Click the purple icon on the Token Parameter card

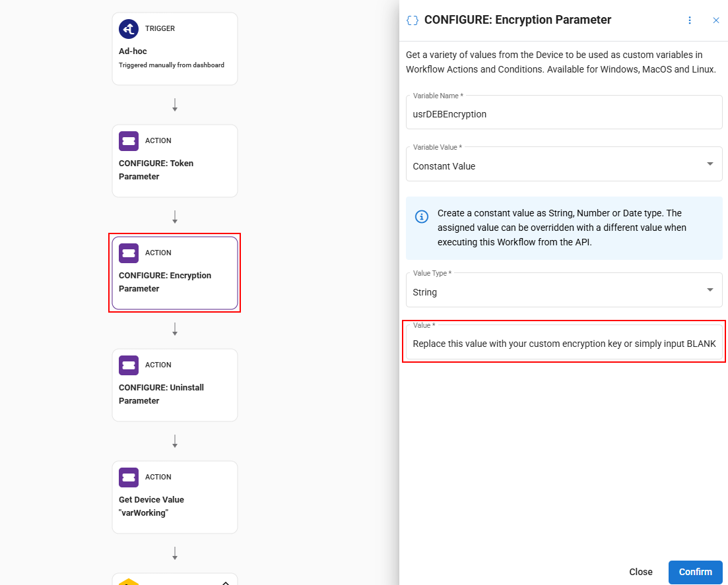(129, 141)
